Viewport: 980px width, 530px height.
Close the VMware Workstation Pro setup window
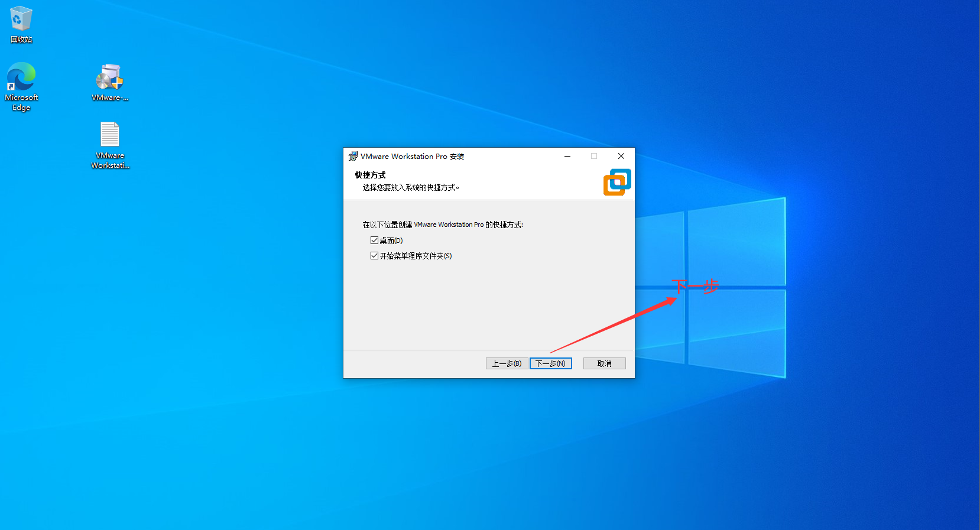(x=621, y=156)
